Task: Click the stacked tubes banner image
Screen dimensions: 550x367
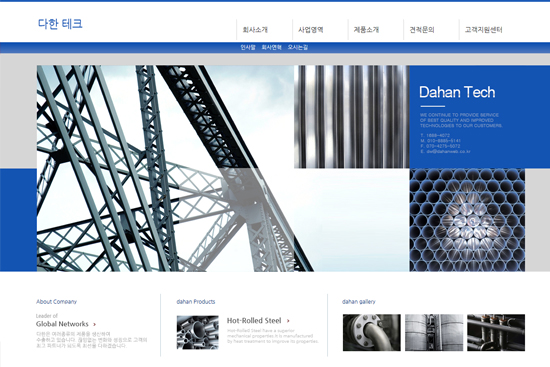Action: (x=467, y=220)
